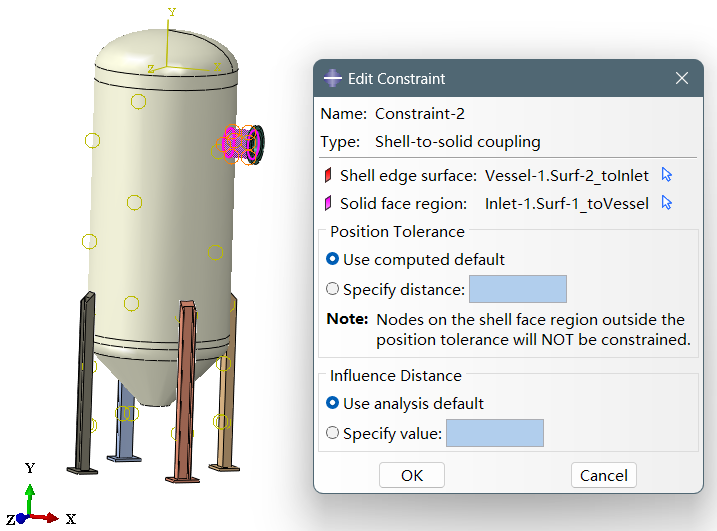Screen dimensions: 717x531
Task: Click the highlighted inlet nozzle on the vessel
Action: point(242,144)
